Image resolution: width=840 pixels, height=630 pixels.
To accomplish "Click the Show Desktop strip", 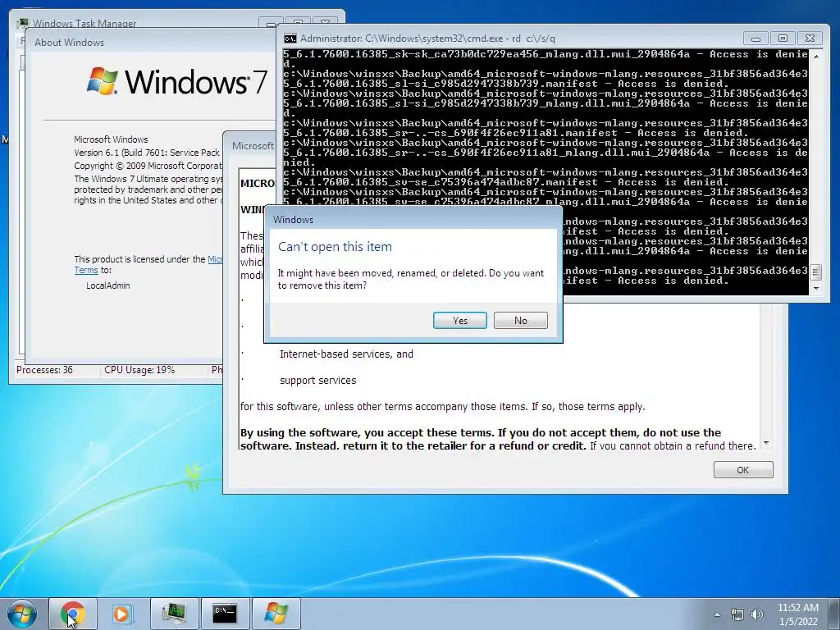I will 834,614.
